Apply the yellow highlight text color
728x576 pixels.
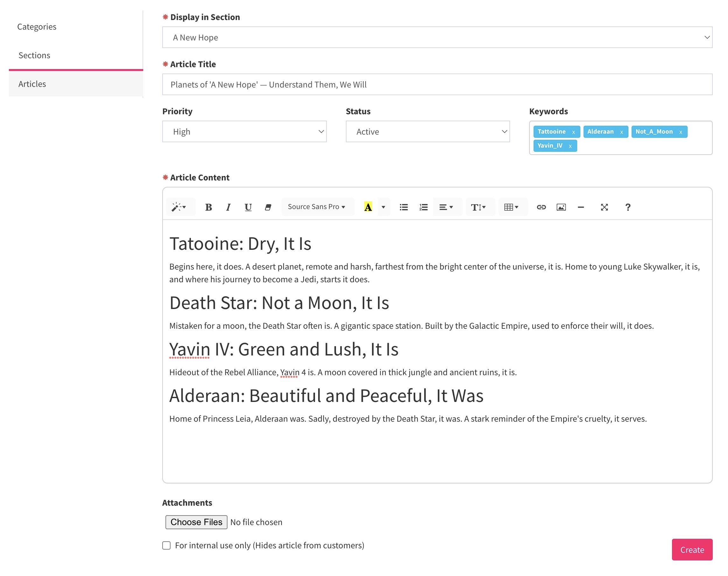(368, 207)
